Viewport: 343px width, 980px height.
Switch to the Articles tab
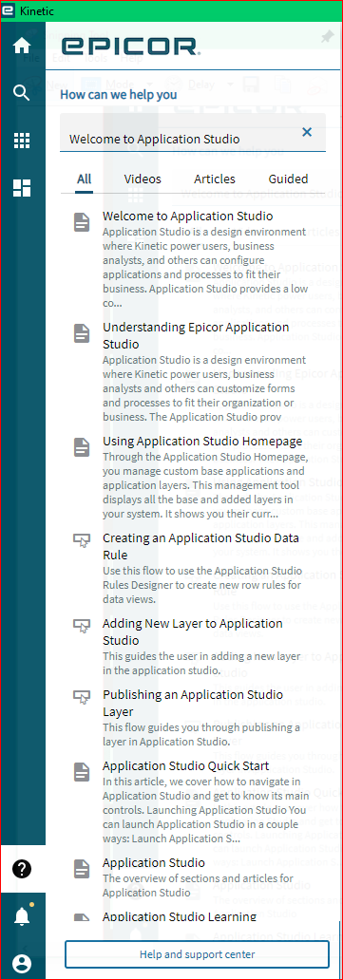(x=215, y=179)
